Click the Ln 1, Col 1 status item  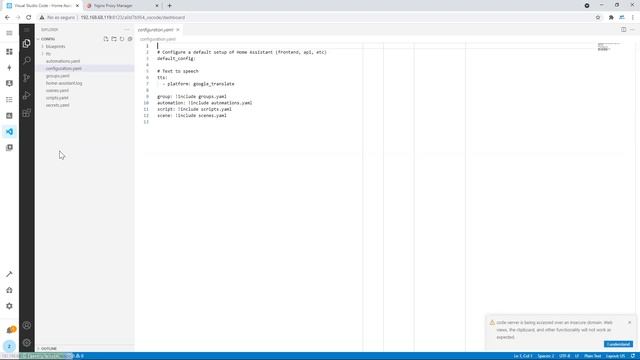coord(522,356)
